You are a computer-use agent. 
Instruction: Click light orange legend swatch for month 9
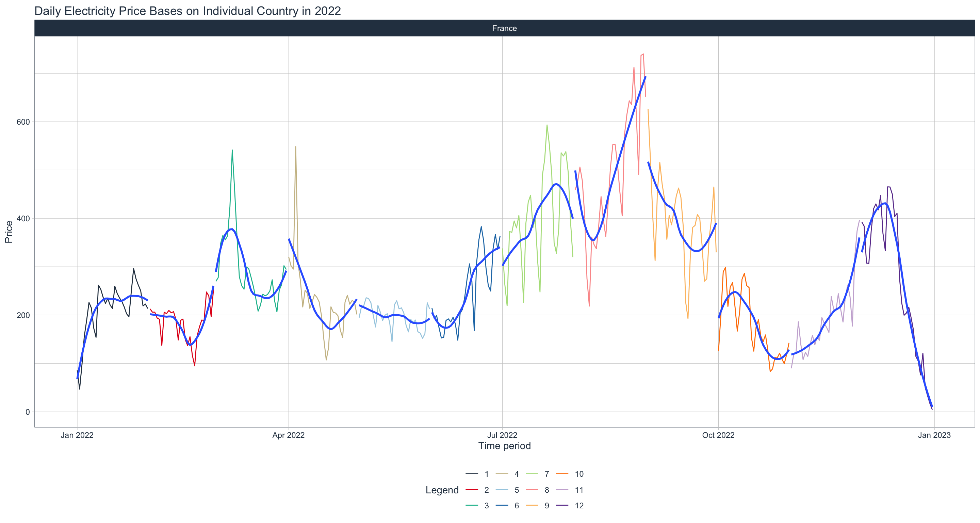532,506
